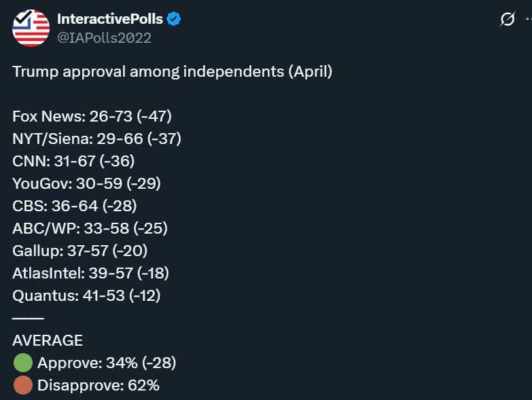
Task: Click the Gallup 37-57 line
Action: click(x=80, y=251)
